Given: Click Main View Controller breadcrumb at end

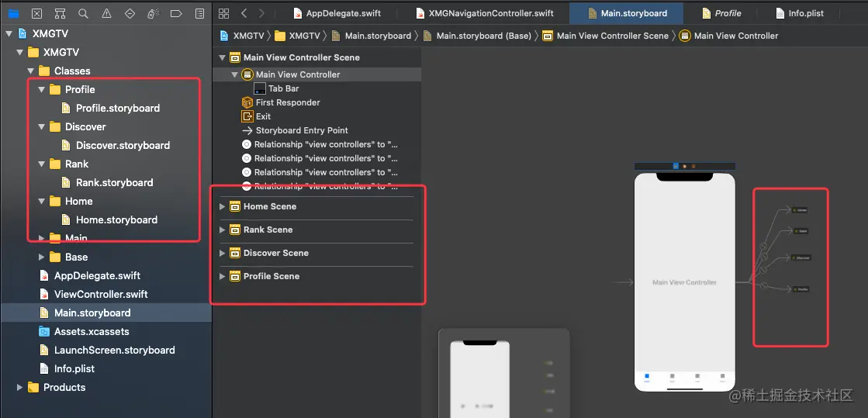Looking at the screenshot, I should click(x=729, y=36).
